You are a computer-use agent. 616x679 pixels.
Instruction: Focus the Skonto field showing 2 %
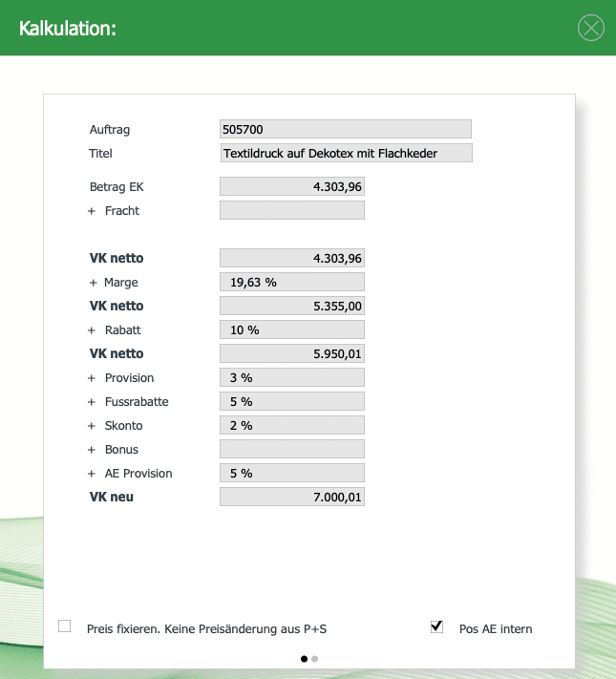click(291, 426)
